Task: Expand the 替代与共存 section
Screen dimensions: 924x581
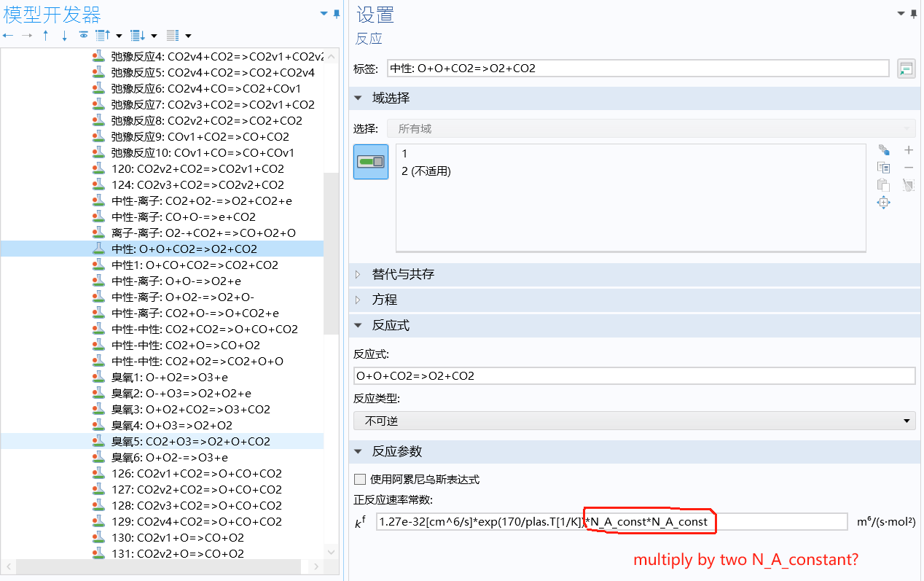Action: tap(402, 274)
